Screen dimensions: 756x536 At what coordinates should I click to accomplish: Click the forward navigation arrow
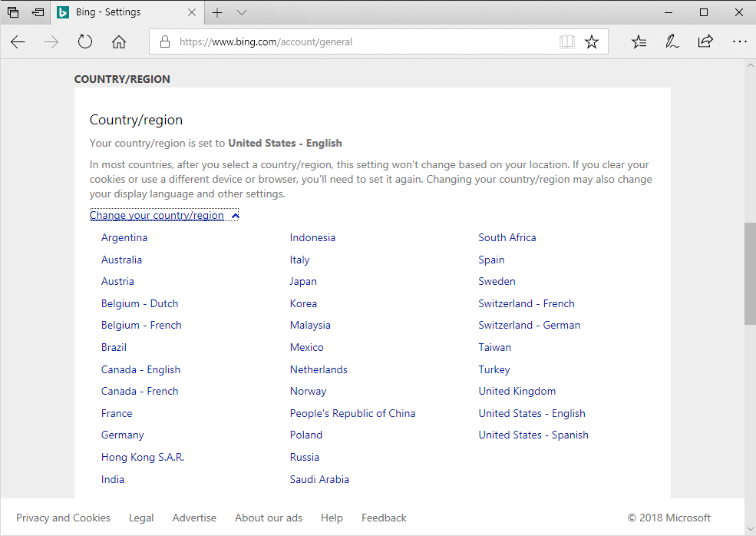51,42
